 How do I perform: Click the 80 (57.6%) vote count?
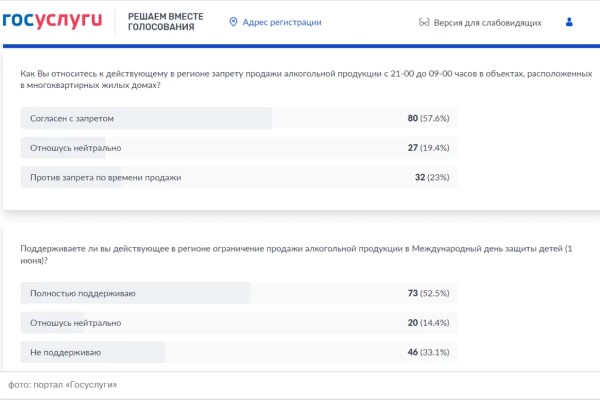pos(427,118)
